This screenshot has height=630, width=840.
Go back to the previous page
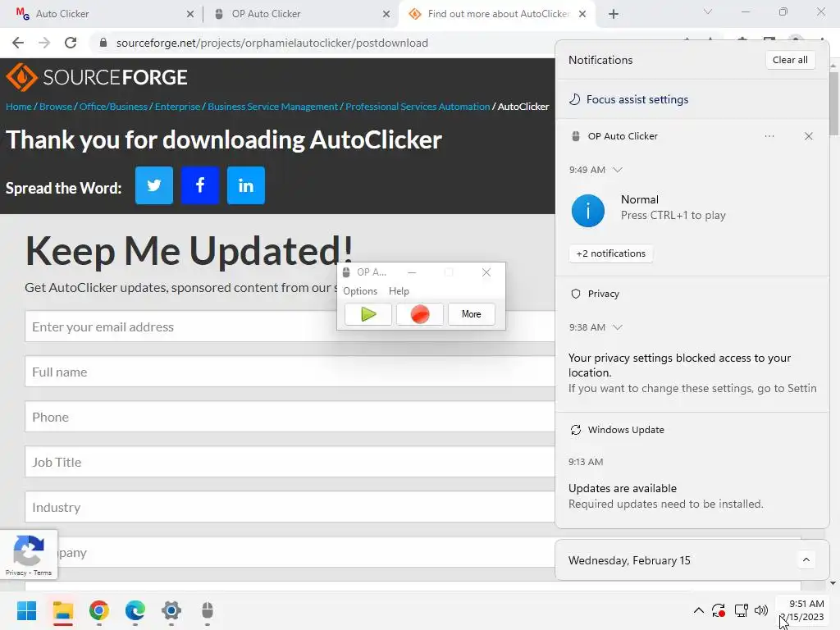(18, 43)
